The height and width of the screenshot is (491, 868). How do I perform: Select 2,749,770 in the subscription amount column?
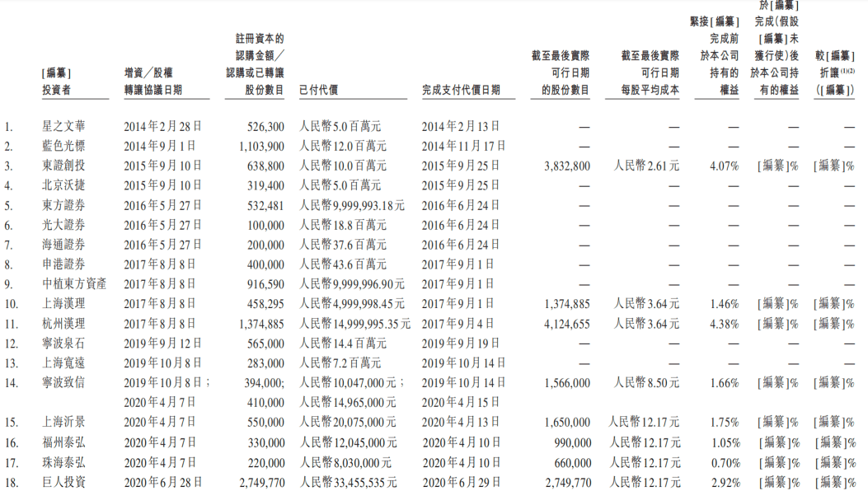pyautogui.click(x=261, y=483)
